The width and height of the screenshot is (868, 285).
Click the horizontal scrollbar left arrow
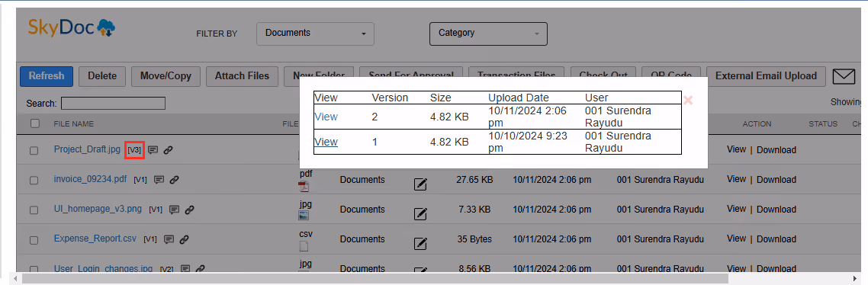tap(16, 278)
